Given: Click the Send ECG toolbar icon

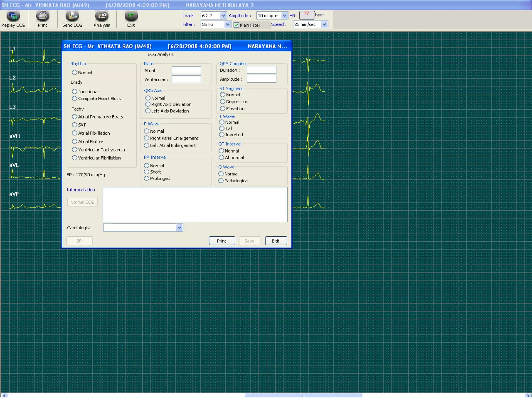Looking at the screenshot, I should (x=72, y=17).
